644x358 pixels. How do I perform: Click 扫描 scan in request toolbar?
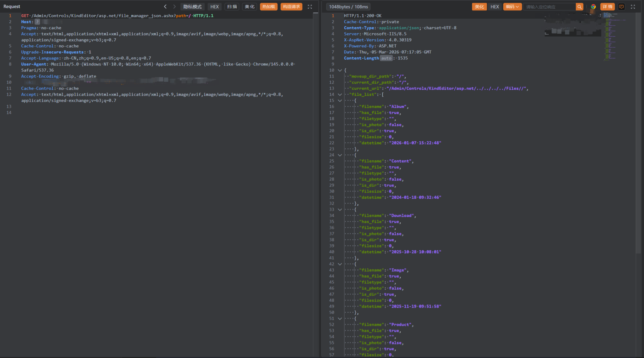click(232, 7)
